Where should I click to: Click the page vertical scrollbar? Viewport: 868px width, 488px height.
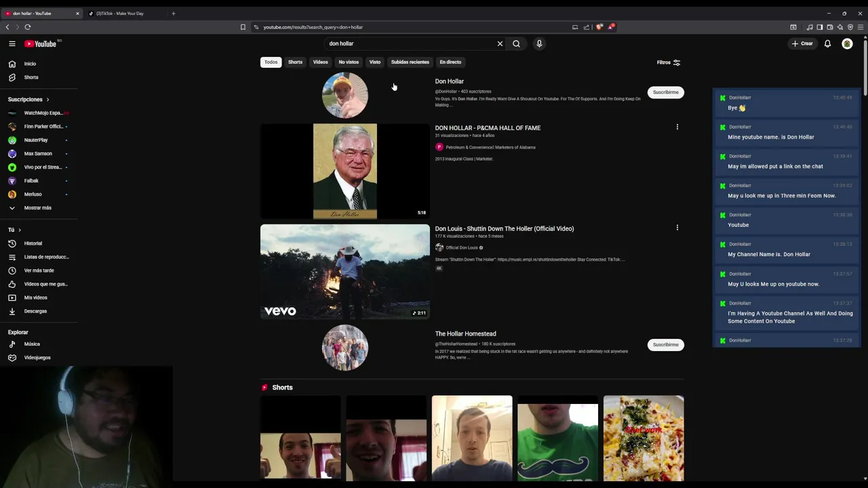[x=865, y=68]
